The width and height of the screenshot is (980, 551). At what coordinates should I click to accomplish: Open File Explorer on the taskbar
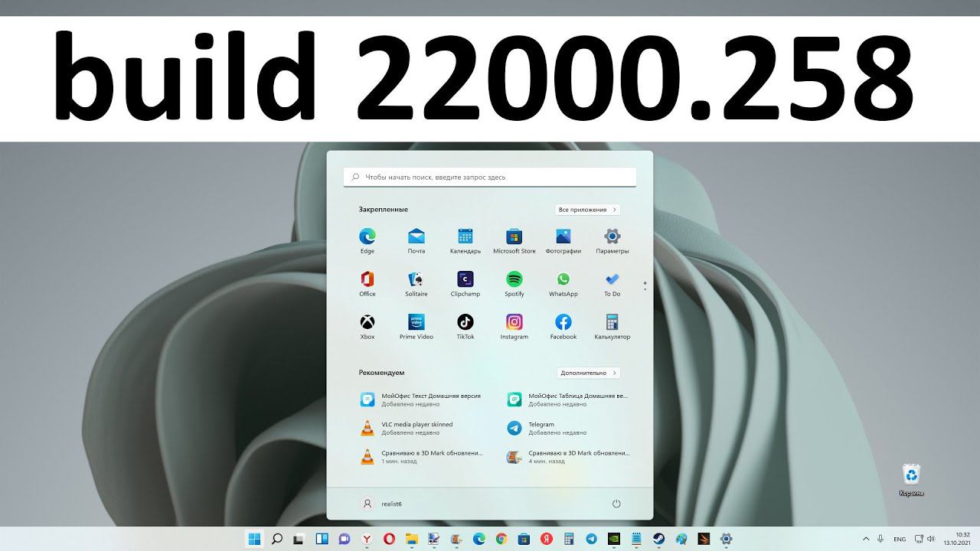412,539
